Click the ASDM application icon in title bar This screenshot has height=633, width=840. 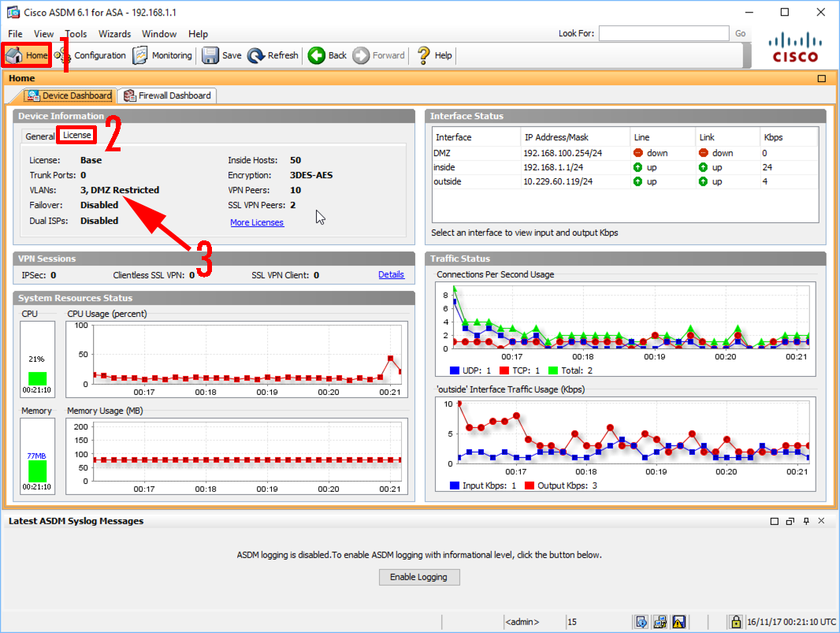click(13, 12)
